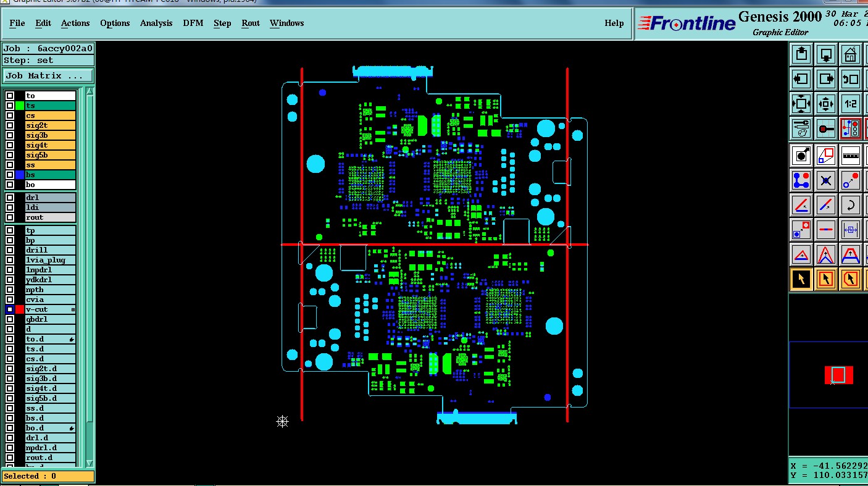Select the 'sig3b' layer name
868x486 pixels.
tap(51, 135)
